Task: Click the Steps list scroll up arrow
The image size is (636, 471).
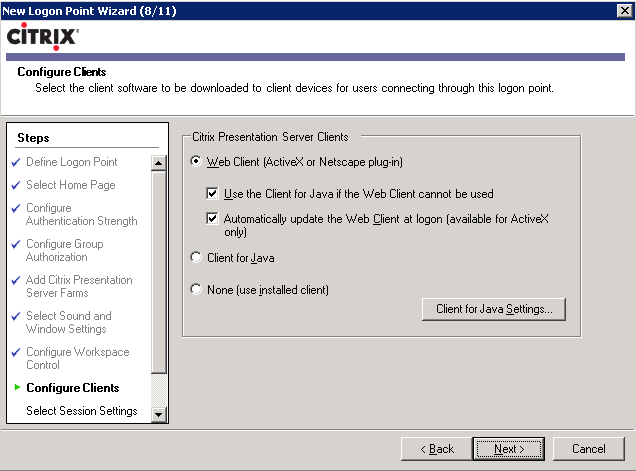Action: click(x=159, y=163)
